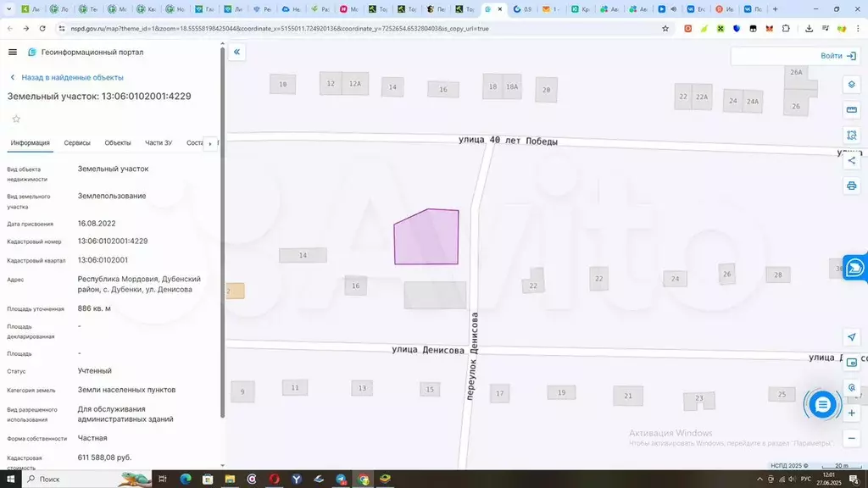Click the Землепользование value
Viewport: 868px width, 488px height.
(x=112, y=196)
